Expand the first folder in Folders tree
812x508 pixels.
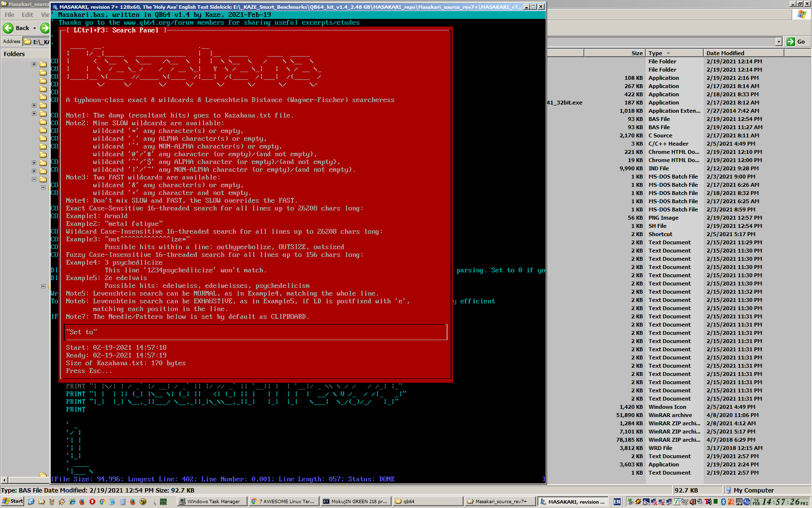click(34, 64)
